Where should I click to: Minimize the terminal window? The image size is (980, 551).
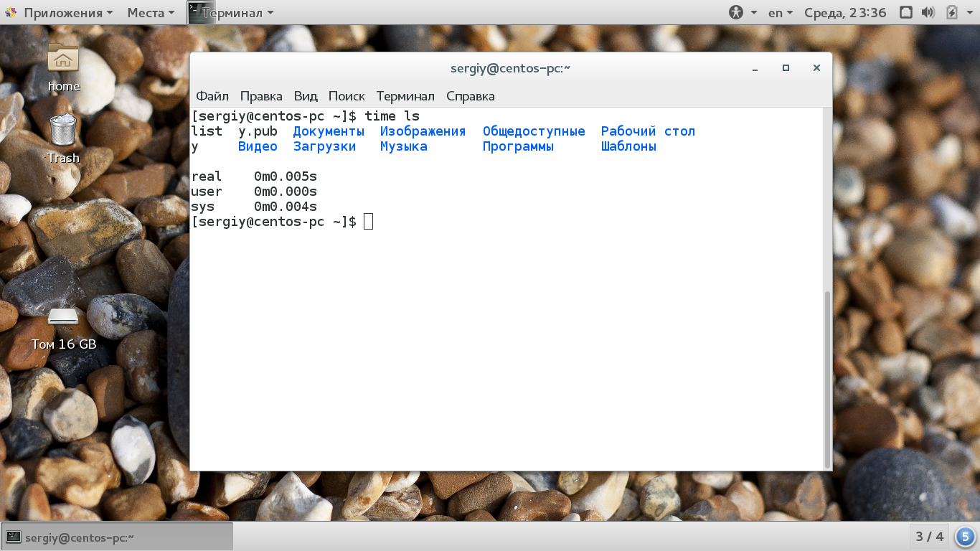pyautogui.click(x=755, y=68)
